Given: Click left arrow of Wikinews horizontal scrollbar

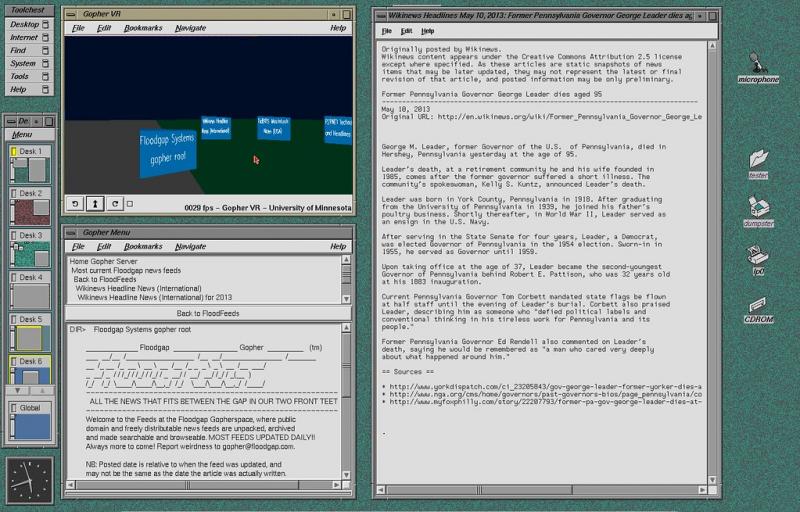Looking at the screenshot, I should pos(381,490).
